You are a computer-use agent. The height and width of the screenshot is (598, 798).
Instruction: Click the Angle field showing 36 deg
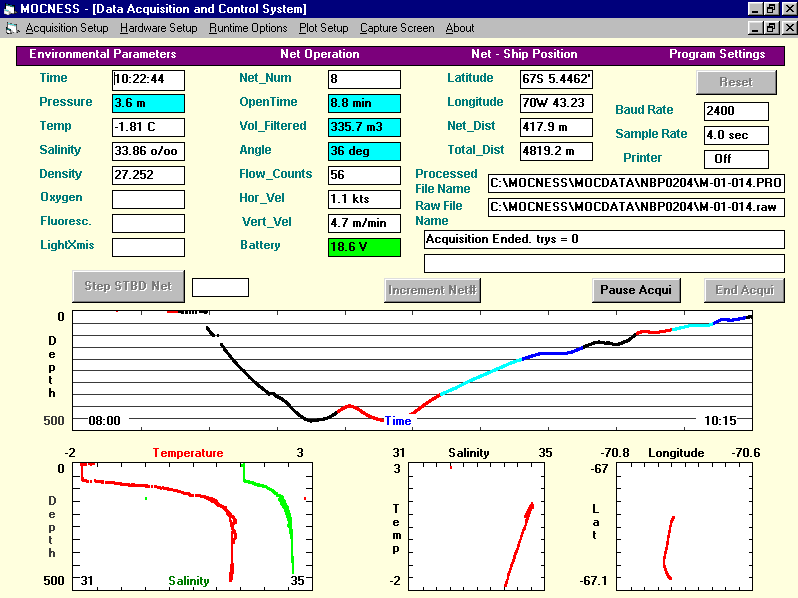364,151
